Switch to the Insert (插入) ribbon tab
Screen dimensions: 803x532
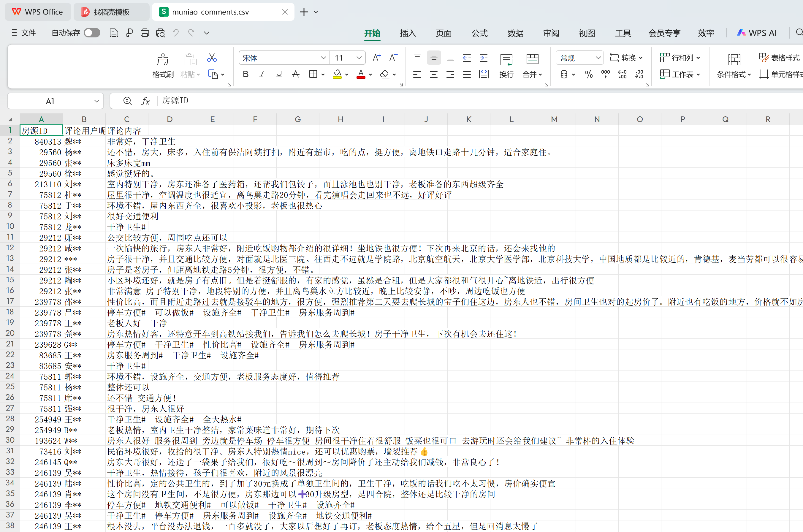click(x=408, y=33)
